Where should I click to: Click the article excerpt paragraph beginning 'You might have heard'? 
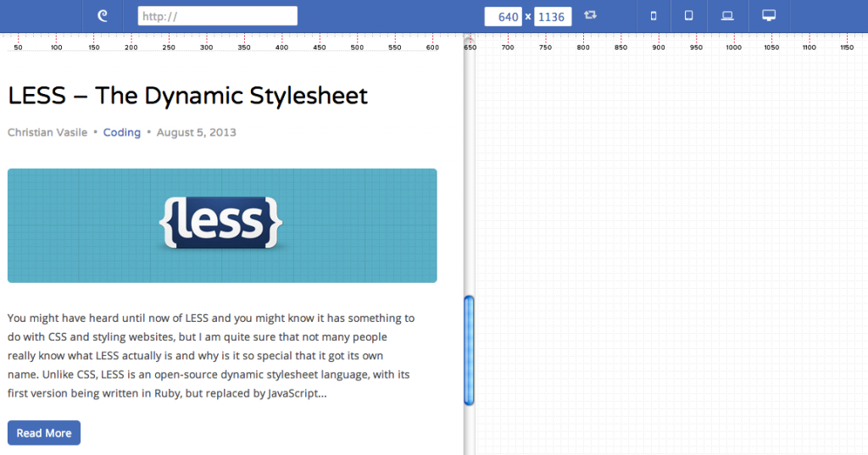pos(211,355)
